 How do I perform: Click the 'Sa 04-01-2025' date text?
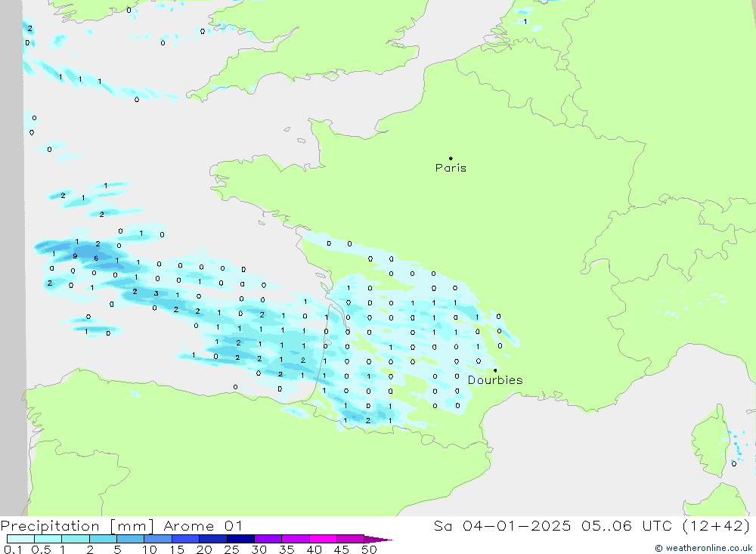click(x=503, y=526)
